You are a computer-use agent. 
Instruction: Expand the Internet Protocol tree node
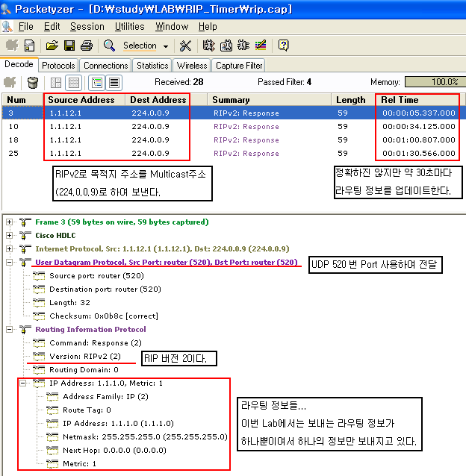coord(10,249)
